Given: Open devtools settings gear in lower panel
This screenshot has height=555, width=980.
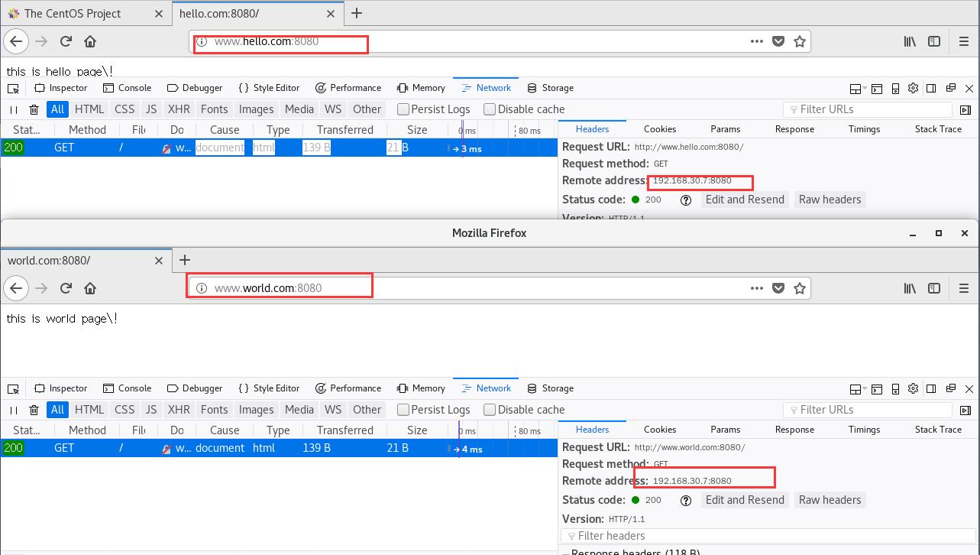Looking at the screenshot, I should [x=913, y=388].
